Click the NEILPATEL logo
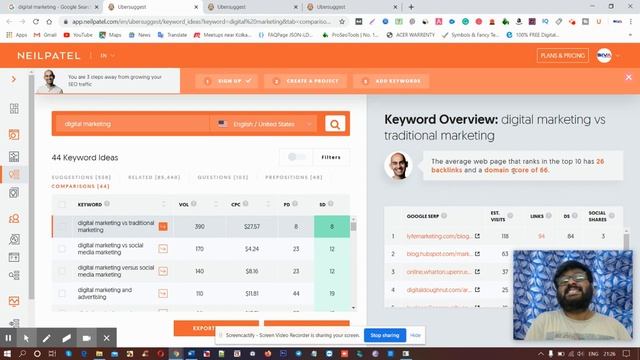Image resolution: width=640 pixels, height=360 pixels. click(x=49, y=56)
